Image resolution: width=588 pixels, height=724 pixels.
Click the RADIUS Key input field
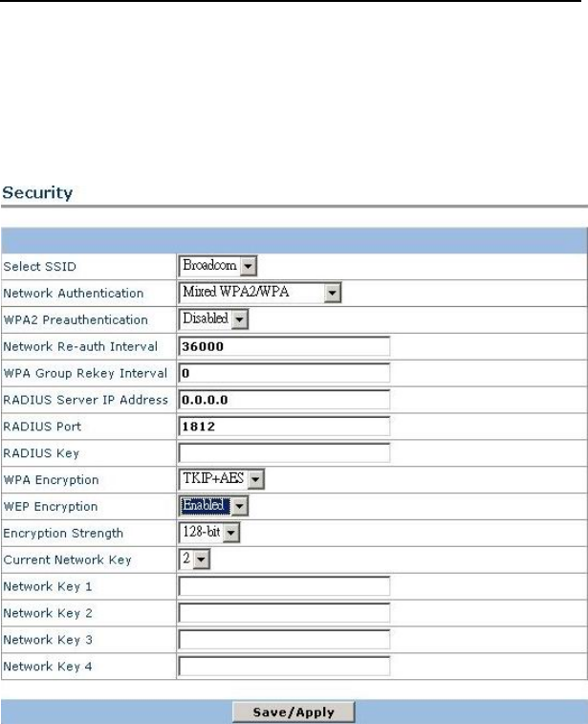(284, 452)
